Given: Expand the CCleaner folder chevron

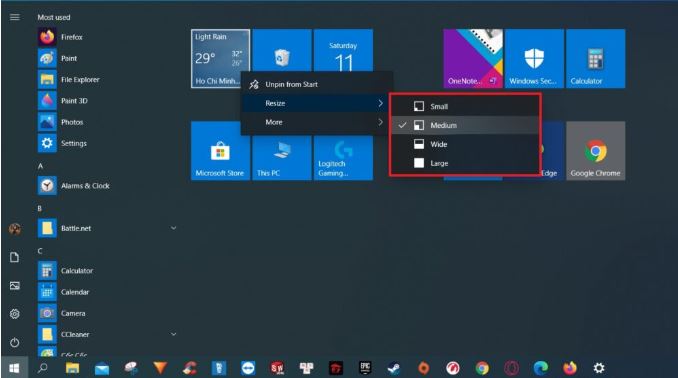Looking at the screenshot, I should (173, 334).
